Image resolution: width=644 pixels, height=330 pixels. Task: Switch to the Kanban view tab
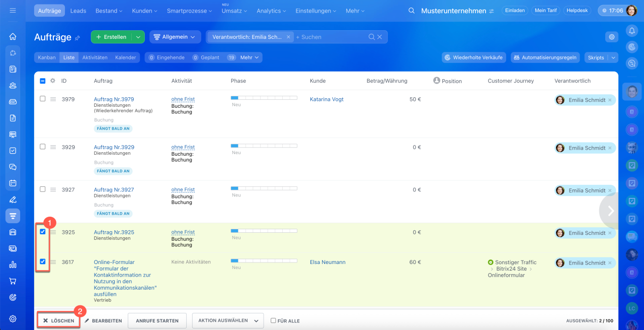[47, 57]
